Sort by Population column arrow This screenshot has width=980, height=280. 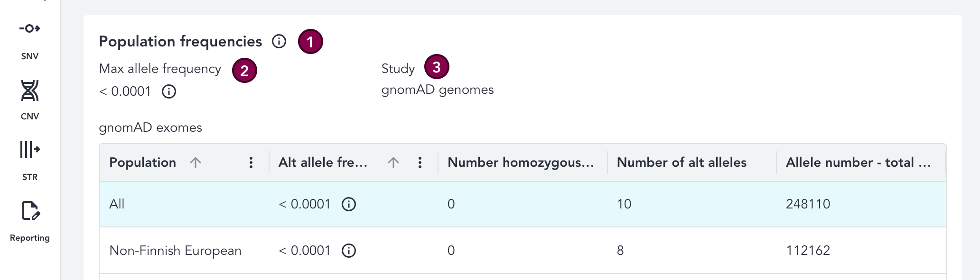tap(196, 163)
